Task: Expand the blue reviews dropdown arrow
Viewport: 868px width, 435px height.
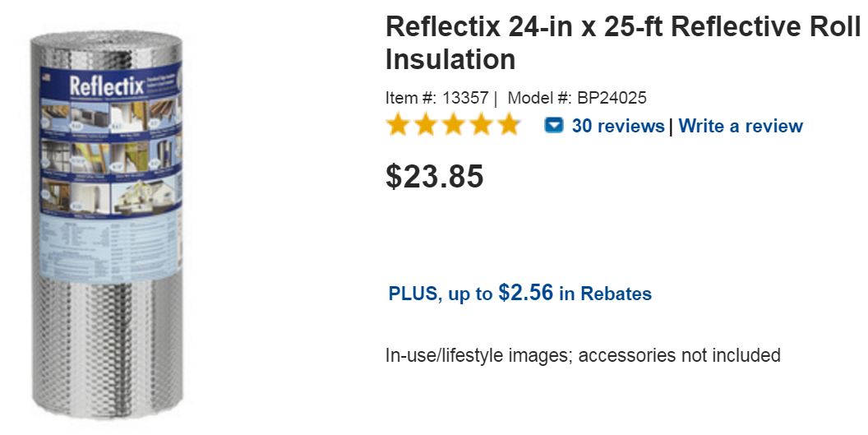Action: pyautogui.click(x=554, y=126)
